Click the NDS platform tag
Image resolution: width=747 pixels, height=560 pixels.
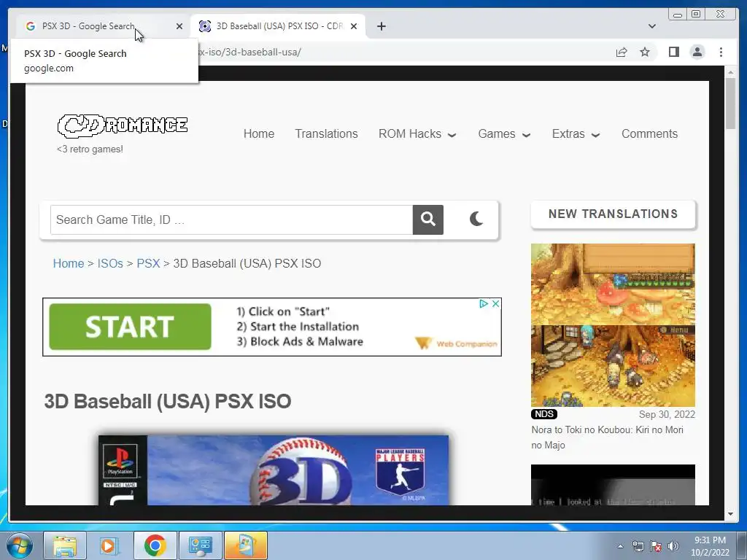point(544,414)
